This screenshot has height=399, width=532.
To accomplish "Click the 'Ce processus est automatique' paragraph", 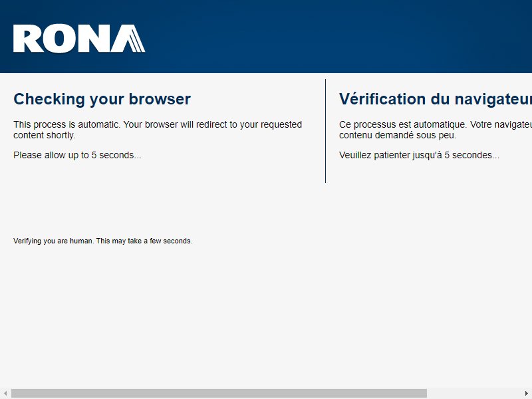I will tap(436, 130).
